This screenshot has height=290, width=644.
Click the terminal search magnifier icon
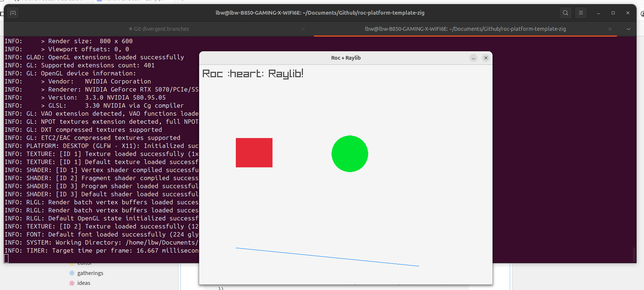pyautogui.click(x=565, y=13)
